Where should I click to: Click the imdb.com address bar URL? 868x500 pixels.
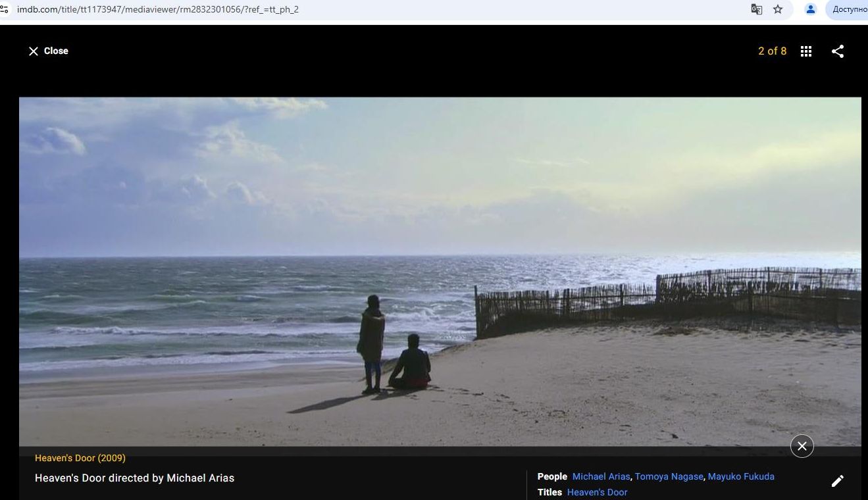pos(158,9)
